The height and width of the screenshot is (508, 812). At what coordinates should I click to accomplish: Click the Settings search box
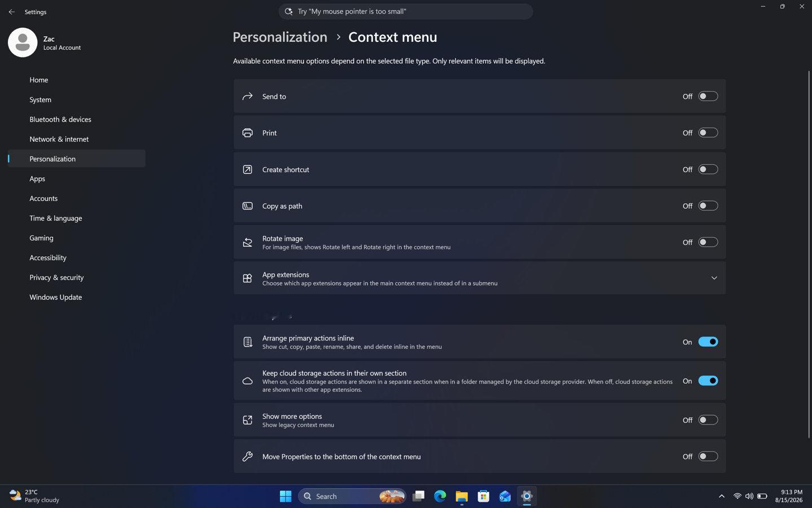coord(405,11)
